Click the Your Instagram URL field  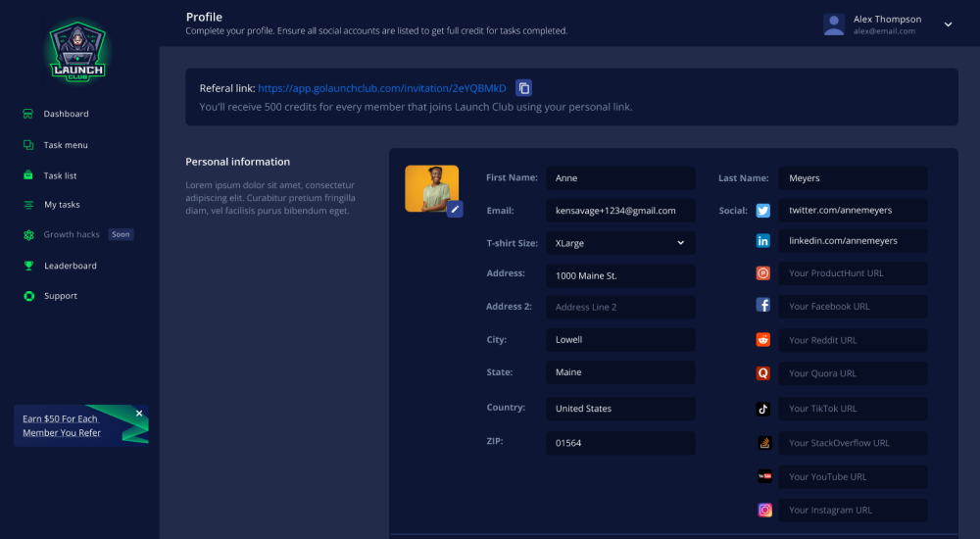[853, 511]
